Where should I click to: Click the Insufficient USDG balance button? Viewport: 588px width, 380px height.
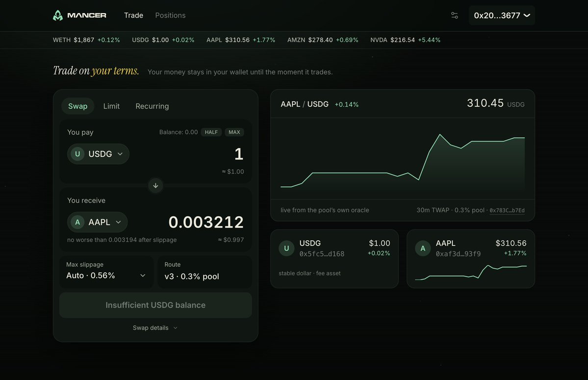coord(155,305)
